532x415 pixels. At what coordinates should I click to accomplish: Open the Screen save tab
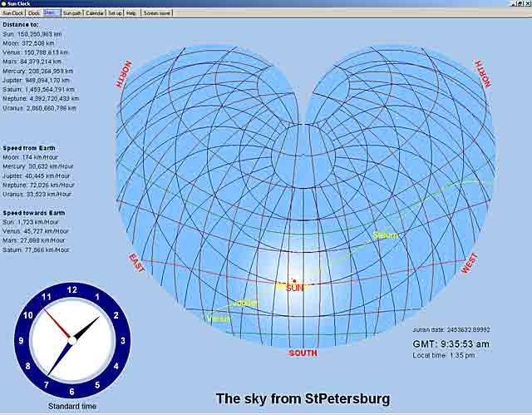[155, 13]
